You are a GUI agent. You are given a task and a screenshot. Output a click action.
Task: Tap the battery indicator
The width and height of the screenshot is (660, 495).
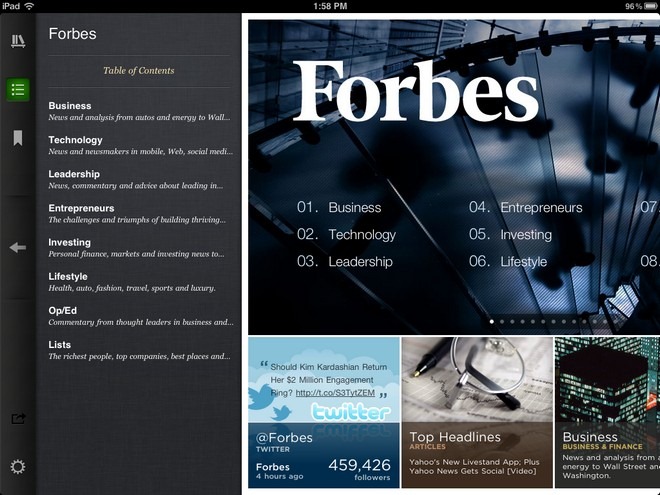pos(651,6)
